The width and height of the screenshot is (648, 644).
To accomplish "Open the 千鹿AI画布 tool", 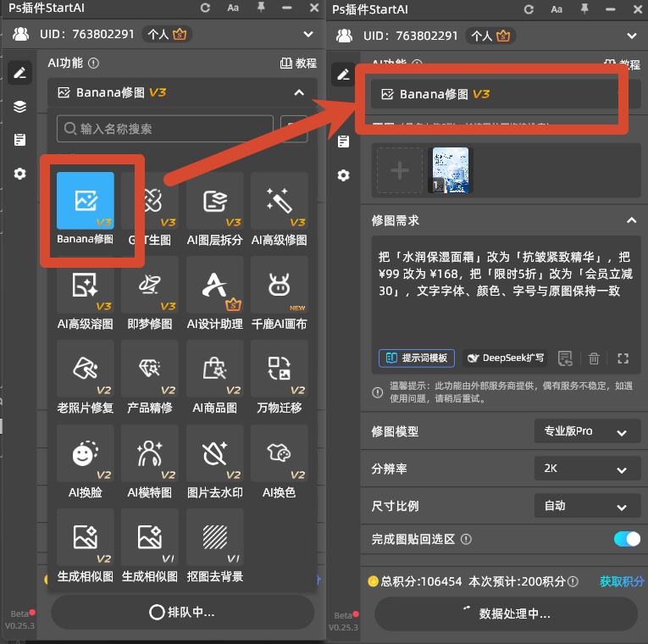I will (280, 285).
